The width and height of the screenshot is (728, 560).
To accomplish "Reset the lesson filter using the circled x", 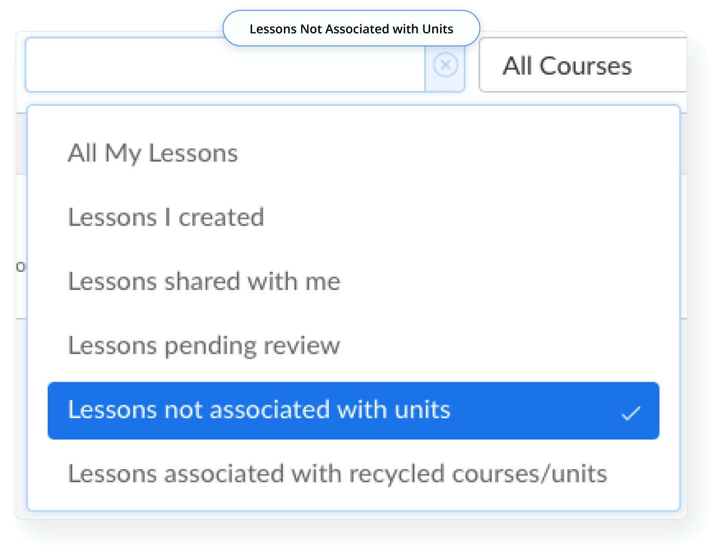I will (x=445, y=65).
